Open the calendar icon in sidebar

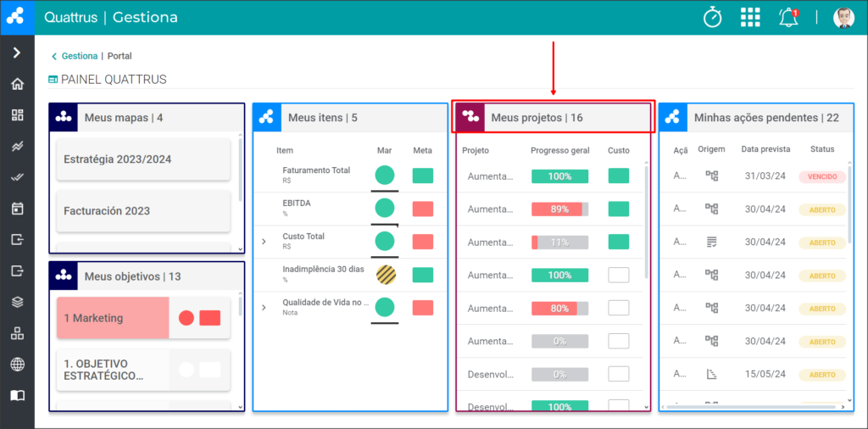coord(17,209)
